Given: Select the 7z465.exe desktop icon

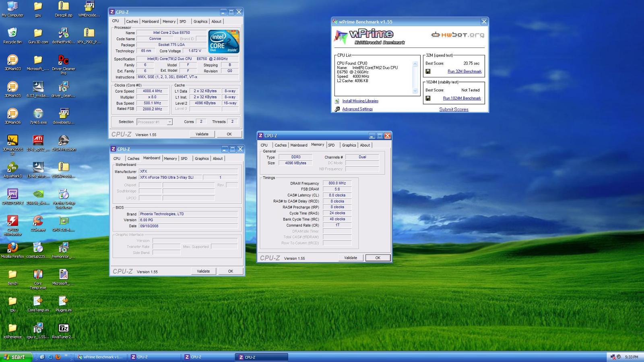Looking at the screenshot, I should pos(38,116).
